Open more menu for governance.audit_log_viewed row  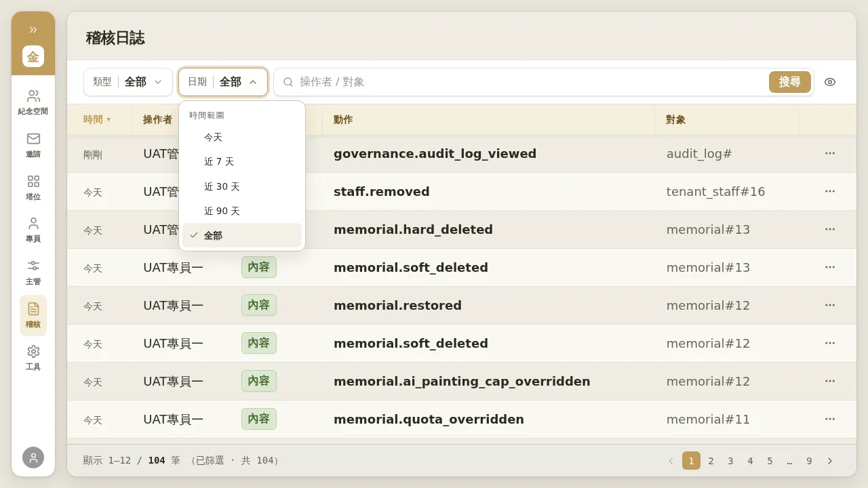point(830,153)
